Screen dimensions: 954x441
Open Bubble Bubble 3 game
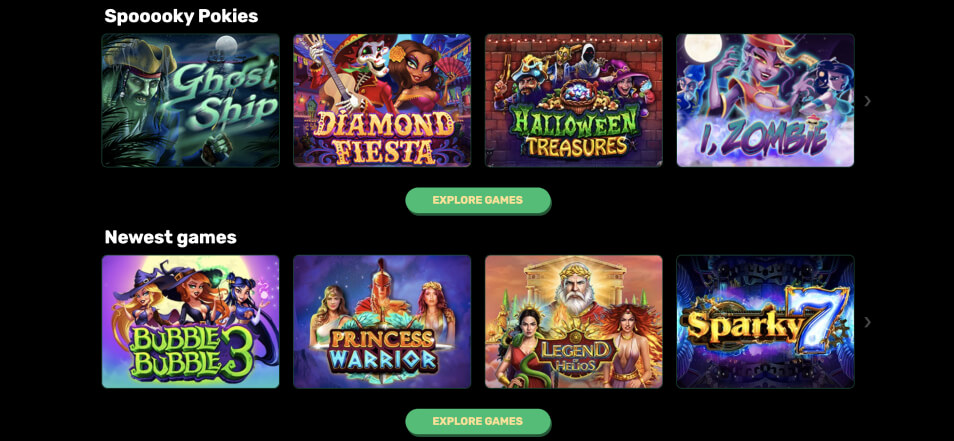(x=190, y=321)
